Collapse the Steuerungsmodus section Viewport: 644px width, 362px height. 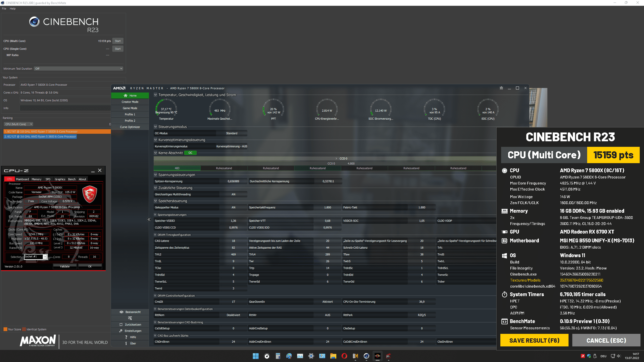tap(155, 127)
